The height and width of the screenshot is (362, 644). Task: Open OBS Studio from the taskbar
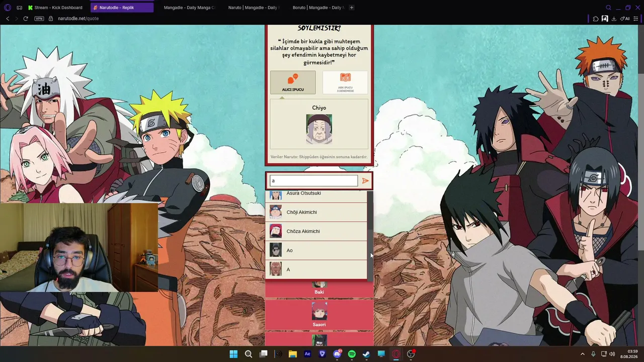(x=411, y=354)
